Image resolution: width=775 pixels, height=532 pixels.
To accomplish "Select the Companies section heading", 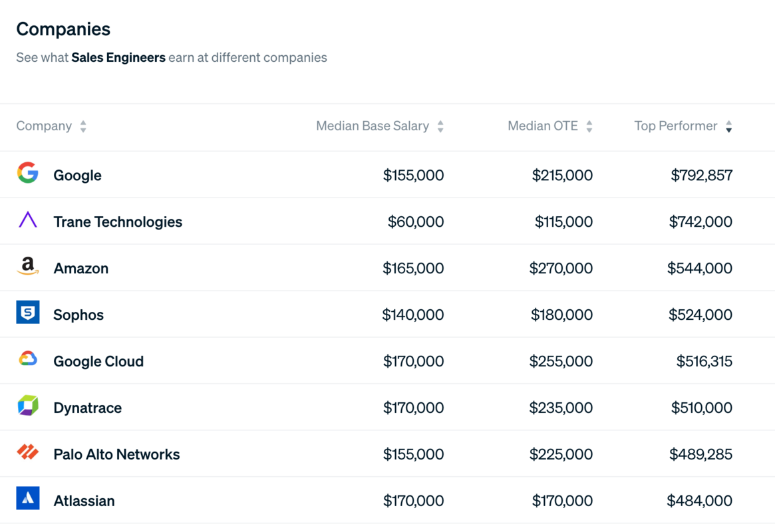I will click(x=63, y=29).
